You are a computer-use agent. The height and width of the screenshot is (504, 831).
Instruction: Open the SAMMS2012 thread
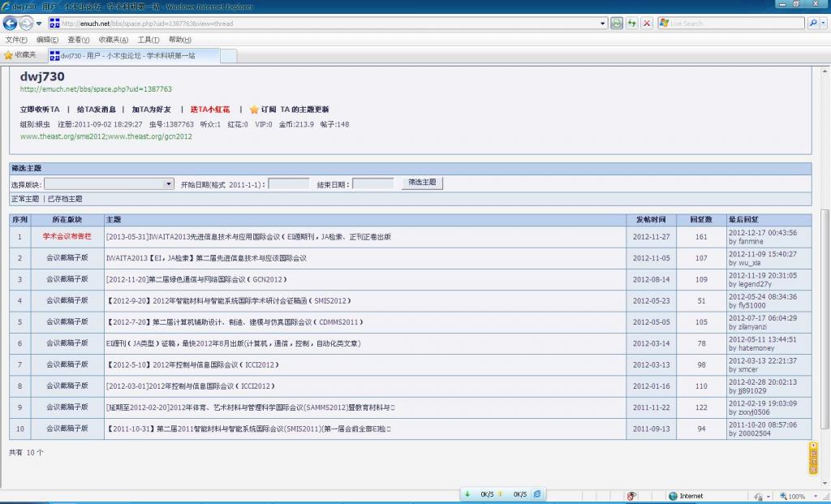pyautogui.click(x=251, y=407)
